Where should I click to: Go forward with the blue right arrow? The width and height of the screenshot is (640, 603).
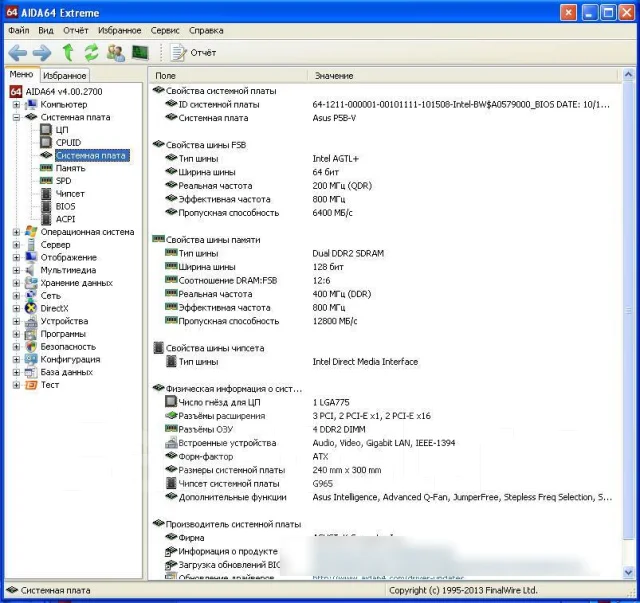[x=42, y=53]
